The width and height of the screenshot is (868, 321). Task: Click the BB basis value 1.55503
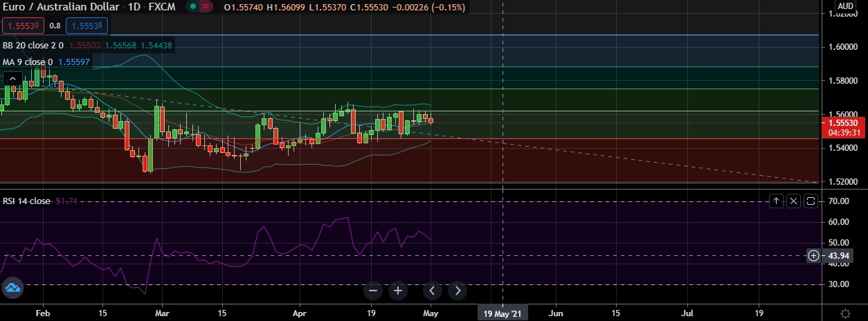85,46
